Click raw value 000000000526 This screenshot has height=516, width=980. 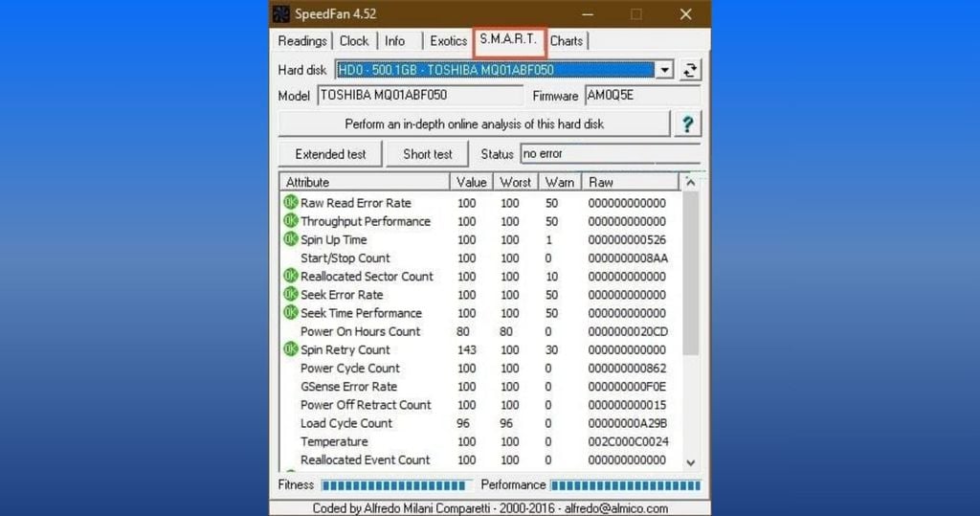tap(627, 239)
